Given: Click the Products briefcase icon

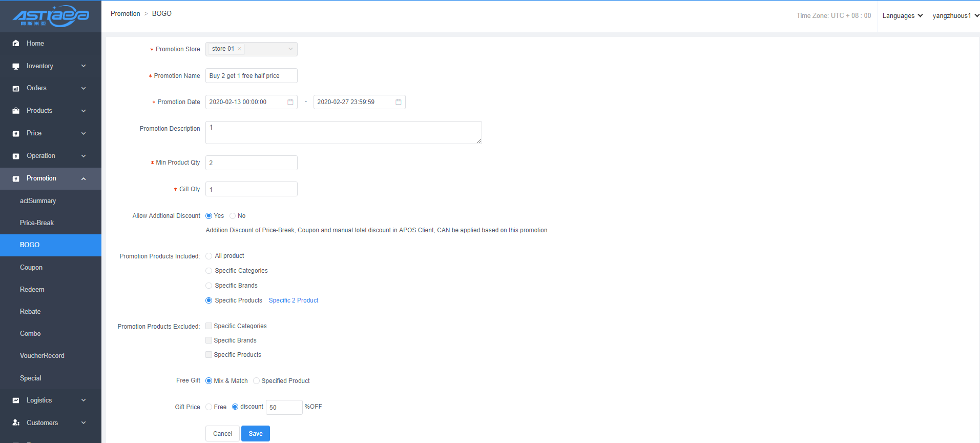Looking at the screenshot, I should click(x=16, y=111).
